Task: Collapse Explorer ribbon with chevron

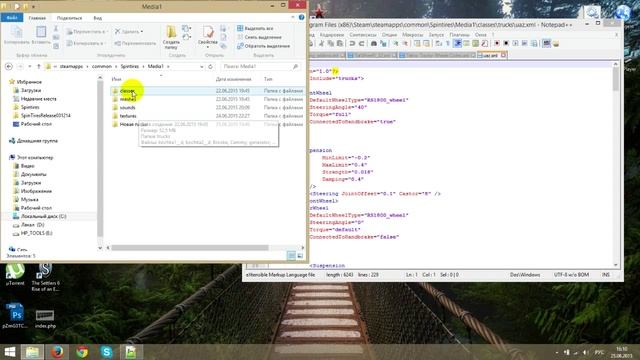Action: [293, 18]
